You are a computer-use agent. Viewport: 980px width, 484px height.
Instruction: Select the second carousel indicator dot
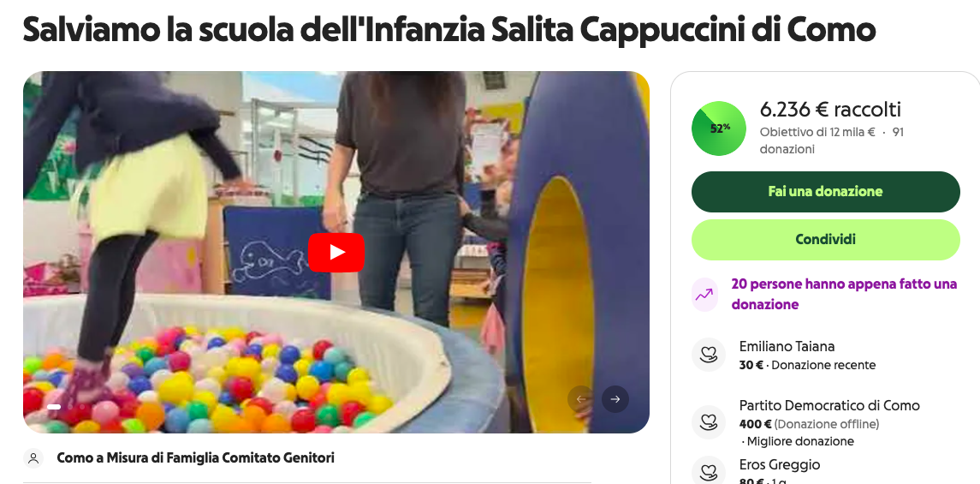pos(68,407)
